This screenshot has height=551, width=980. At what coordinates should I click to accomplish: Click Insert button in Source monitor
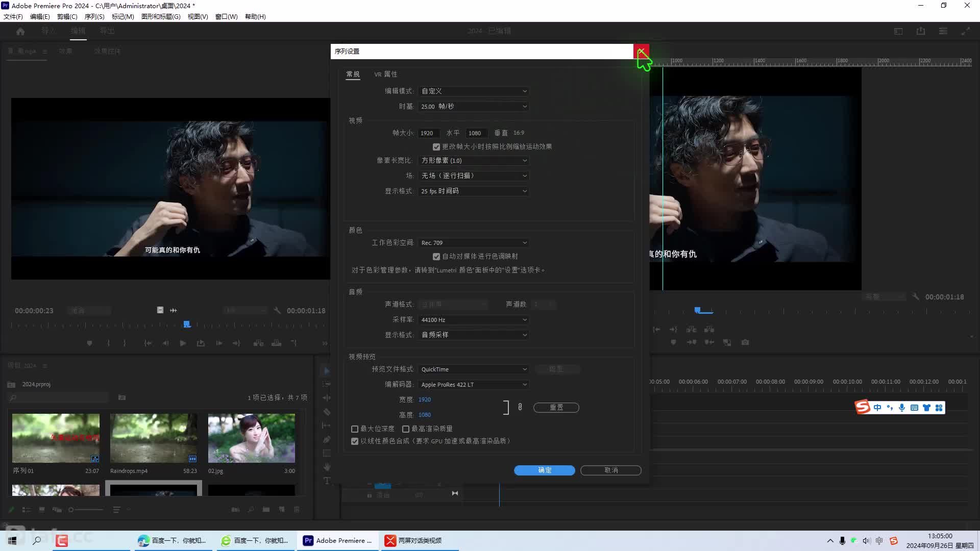pyautogui.click(x=259, y=343)
